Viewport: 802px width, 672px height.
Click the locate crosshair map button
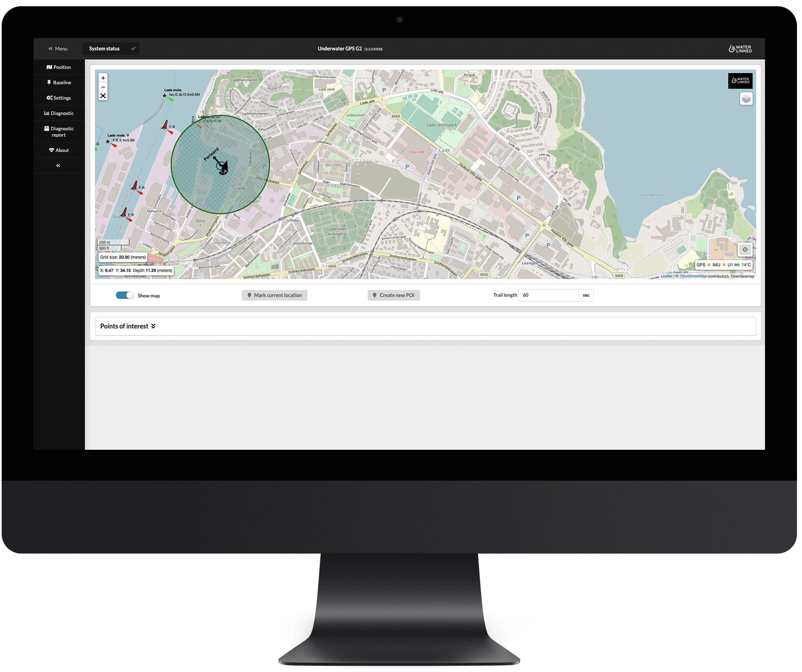pyautogui.click(x=745, y=249)
